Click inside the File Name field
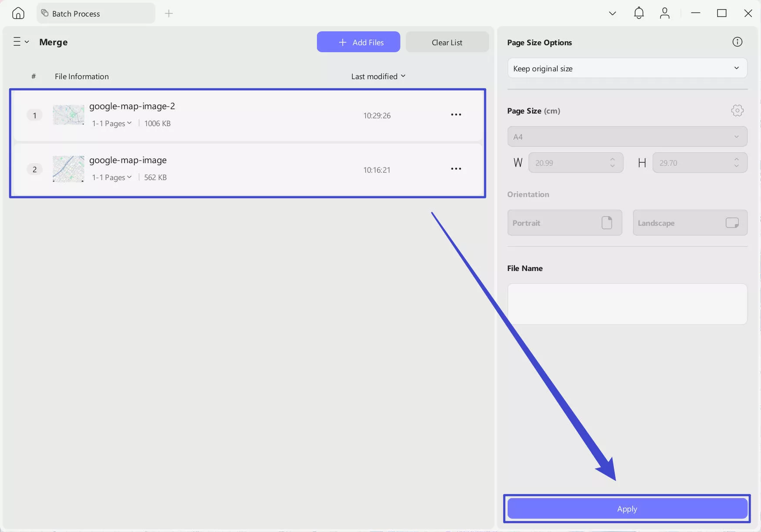This screenshot has height=532, width=761. [x=627, y=304]
